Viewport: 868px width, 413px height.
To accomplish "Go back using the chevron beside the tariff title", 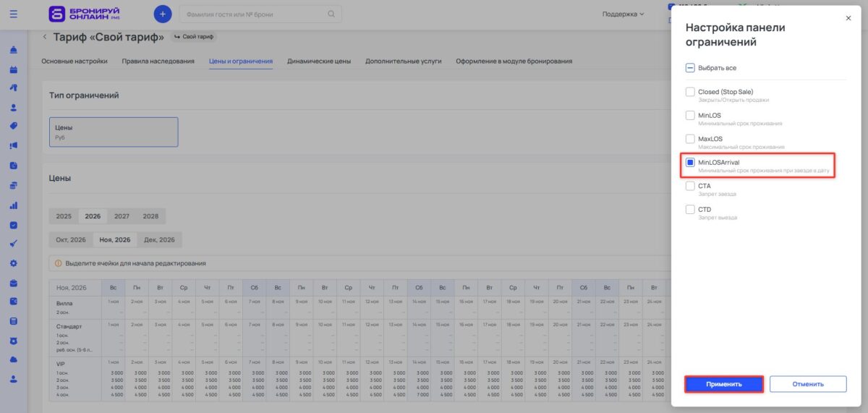I will [x=45, y=37].
